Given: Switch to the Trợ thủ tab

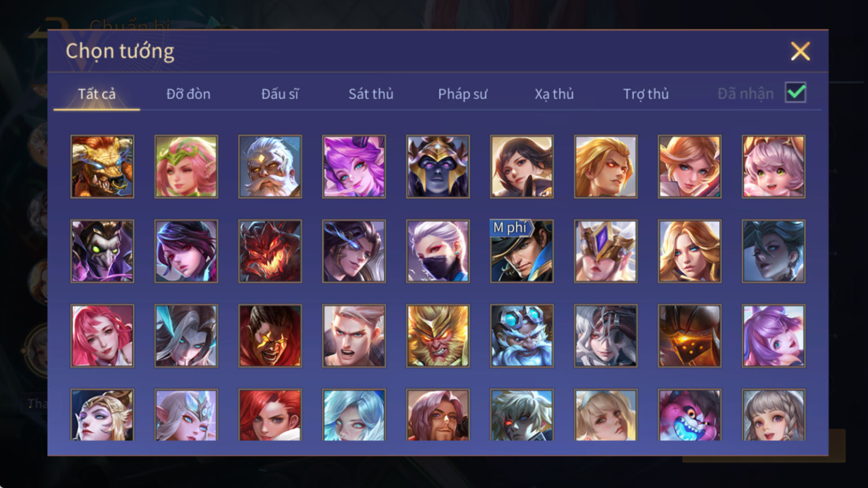Looking at the screenshot, I should [646, 94].
